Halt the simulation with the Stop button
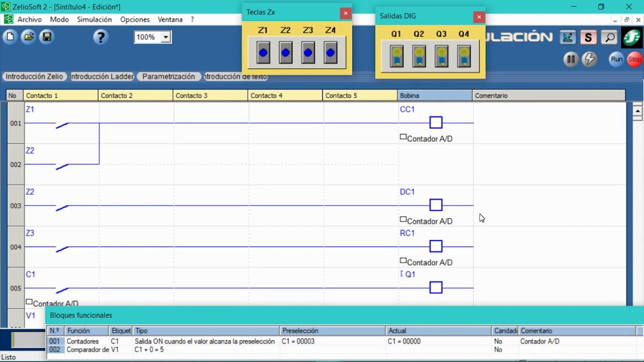The width and height of the screenshot is (644, 362). 634,59
